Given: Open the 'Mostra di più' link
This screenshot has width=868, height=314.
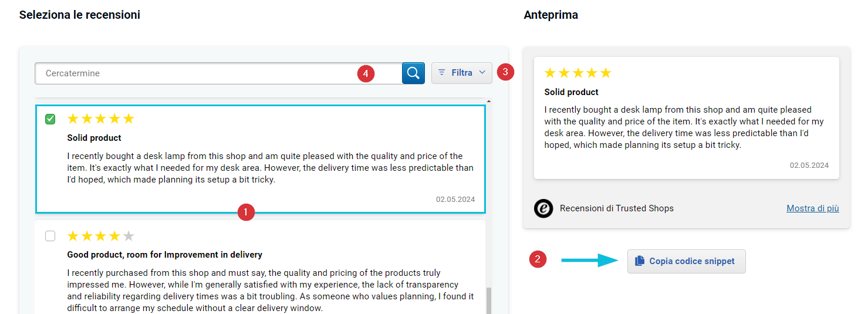Looking at the screenshot, I should click(x=812, y=208).
